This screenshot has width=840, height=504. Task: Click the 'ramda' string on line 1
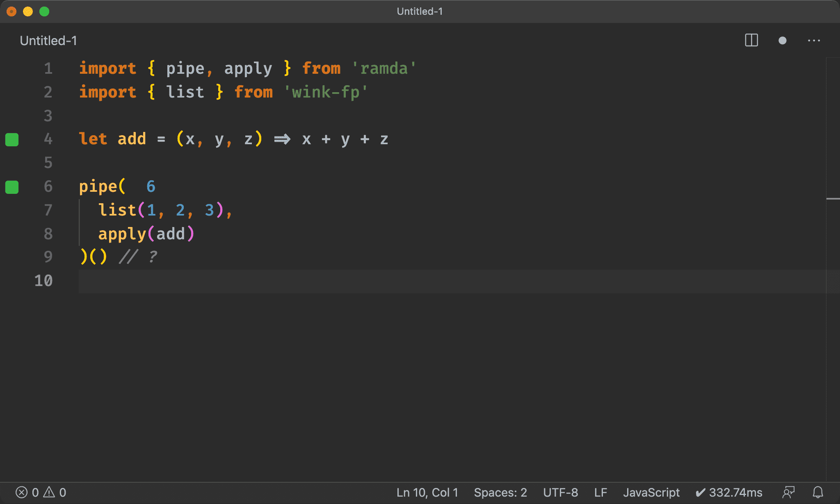(384, 68)
